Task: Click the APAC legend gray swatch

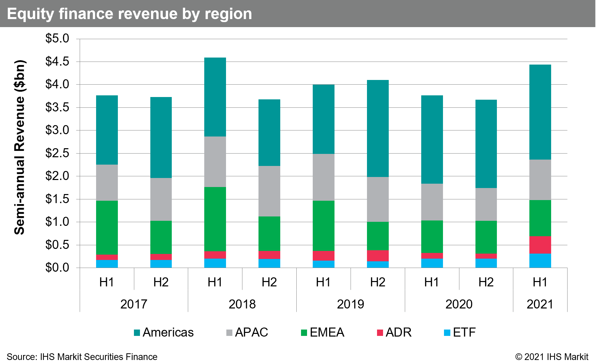Action: pos(229,333)
